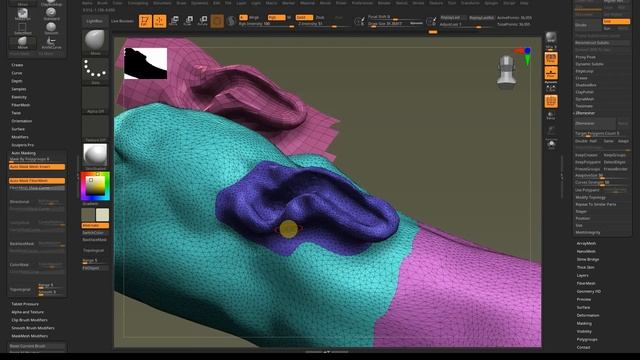Activate Draw mode button
Viewport: 640px width, 360px height.
coord(160,21)
